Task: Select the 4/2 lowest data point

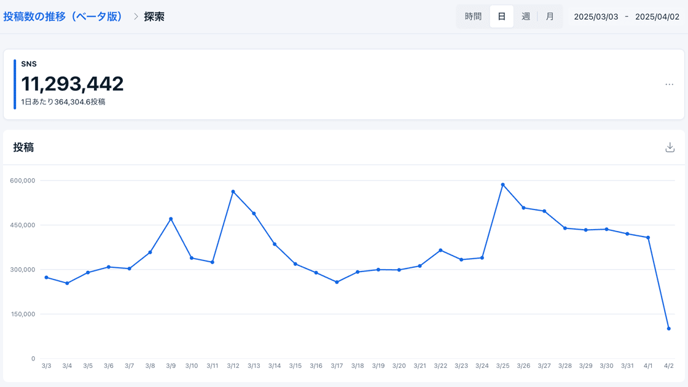Action: (x=669, y=329)
